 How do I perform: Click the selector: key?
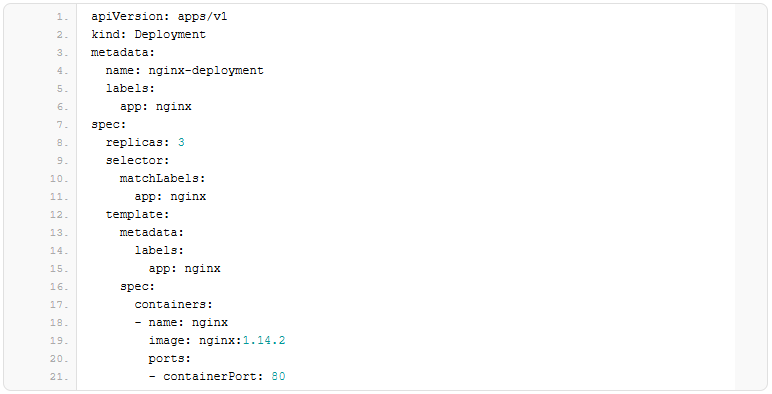point(137,161)
